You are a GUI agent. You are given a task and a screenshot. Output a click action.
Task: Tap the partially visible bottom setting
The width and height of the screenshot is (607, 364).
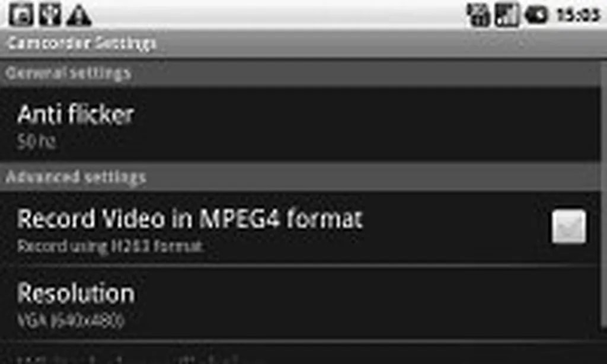tap(301, 354)
